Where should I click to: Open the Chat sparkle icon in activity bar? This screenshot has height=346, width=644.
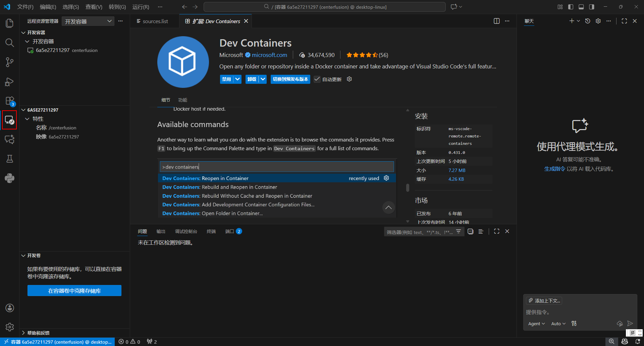(x=9, y=139)
